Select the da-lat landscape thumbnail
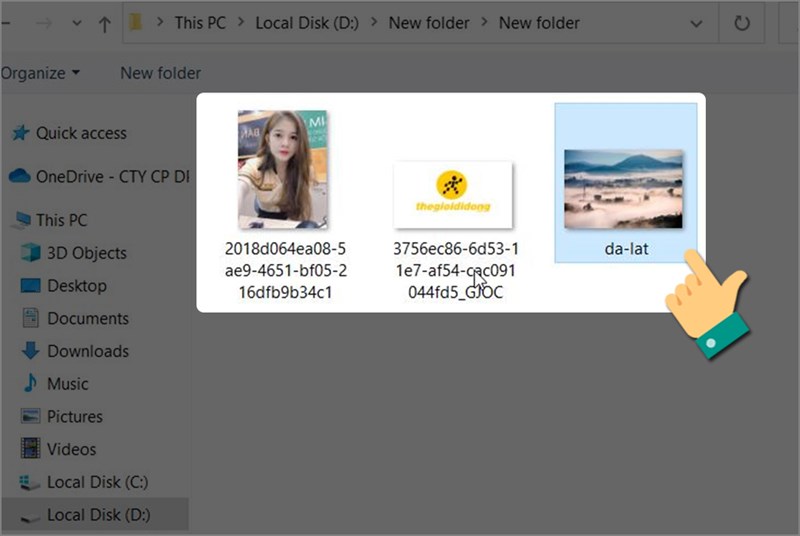The image size is (800, 536). click(x=623, y=189)
